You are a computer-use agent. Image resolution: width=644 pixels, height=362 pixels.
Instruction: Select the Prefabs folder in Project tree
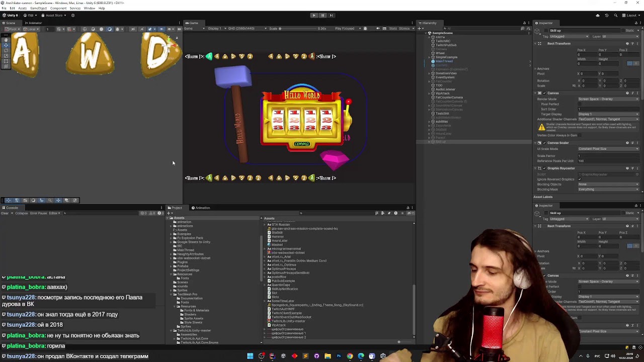(183, 266)
